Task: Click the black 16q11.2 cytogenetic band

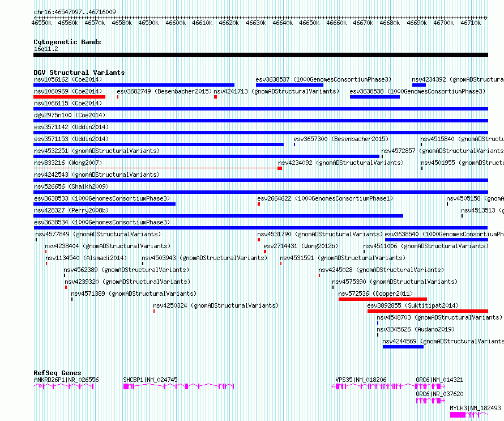Action: pos(260,55)
